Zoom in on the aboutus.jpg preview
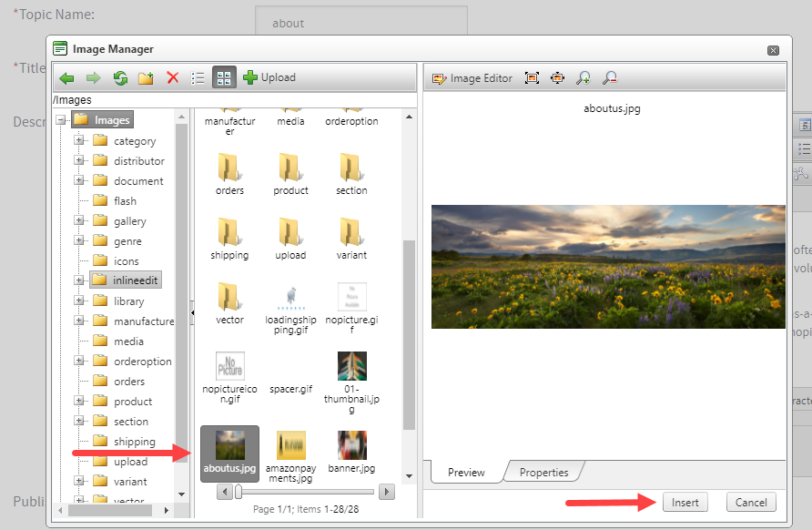This screenshot has width=812, height=530. [x=583, y=77]
